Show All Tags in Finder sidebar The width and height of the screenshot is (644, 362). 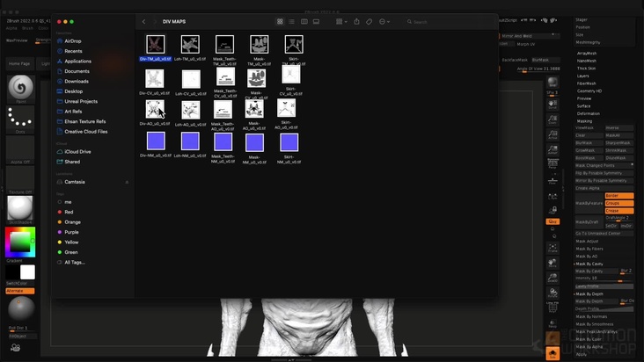click(74, 263)
